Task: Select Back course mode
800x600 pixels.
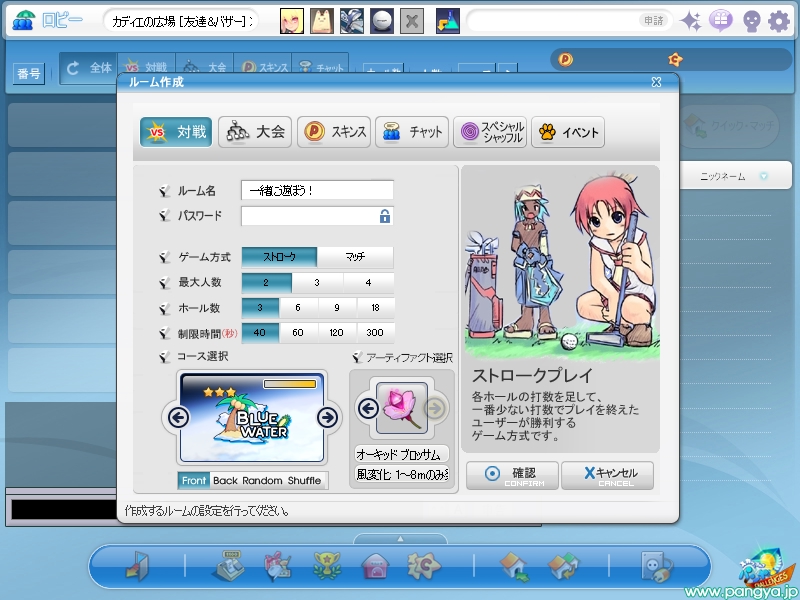Action: tap(226, 481)
